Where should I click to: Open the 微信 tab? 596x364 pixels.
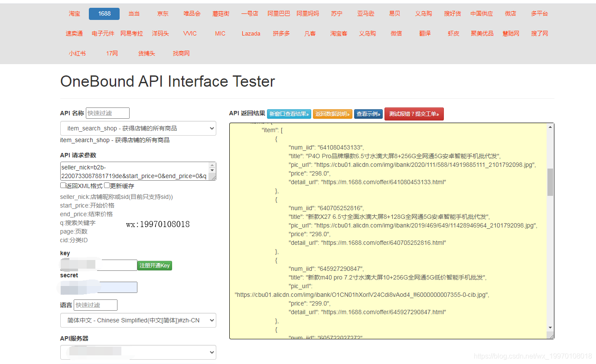(396, 34)
